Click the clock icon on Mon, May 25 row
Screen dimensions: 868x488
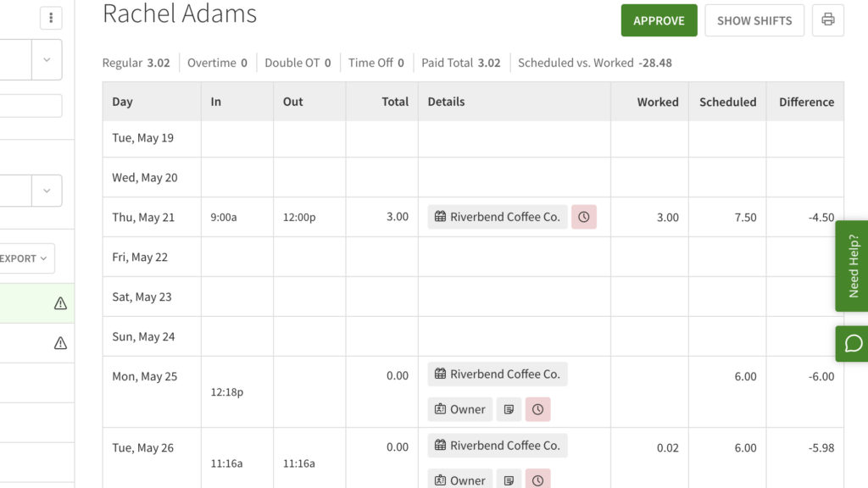pos(537,409)
